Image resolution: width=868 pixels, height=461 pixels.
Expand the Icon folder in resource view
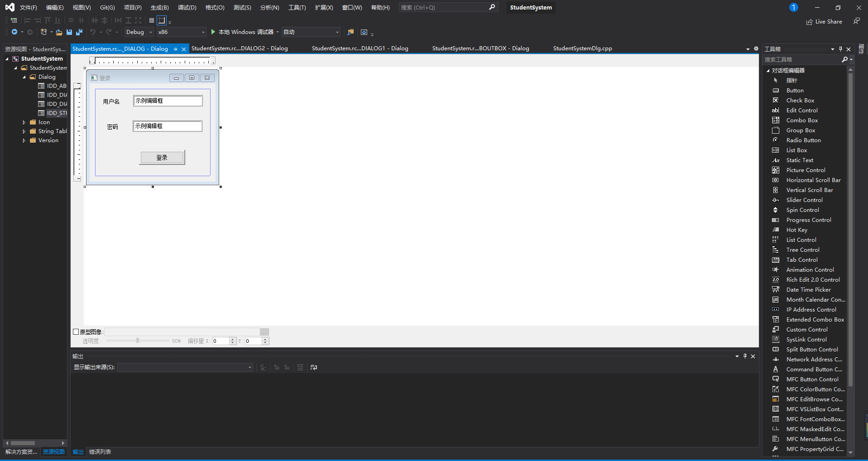click(x=24, y=122)
